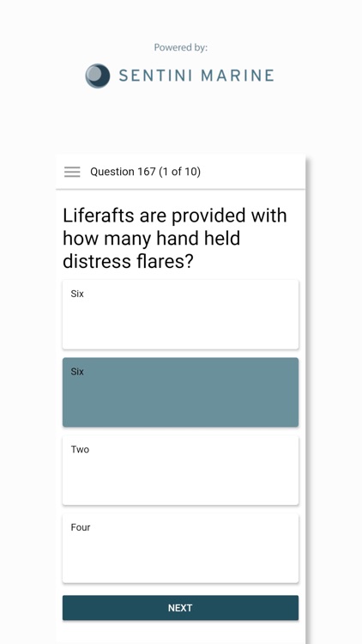Click the empty area of the "Two" card
Screen dimensions: 362x644
[x=181, y=481]
